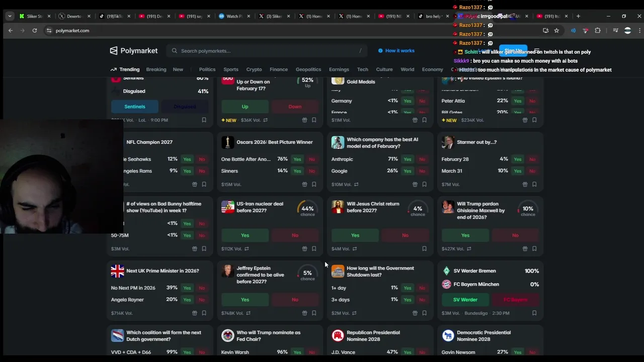This screenshot has height=362, width=644.
Task: Switch to the Politics category
Action: (207, 69)
